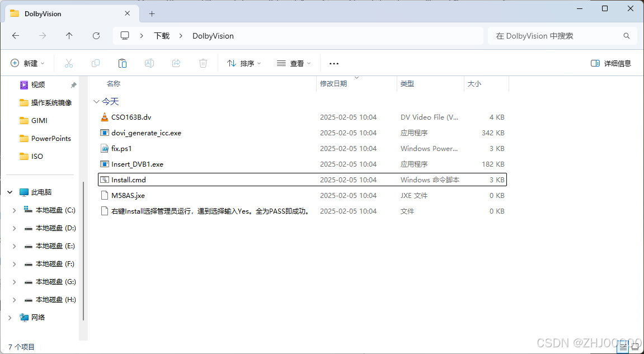Collapse the 此电脑 tree node
The height and width of the screenshot is (354, 644).
(x=10, y=192)
